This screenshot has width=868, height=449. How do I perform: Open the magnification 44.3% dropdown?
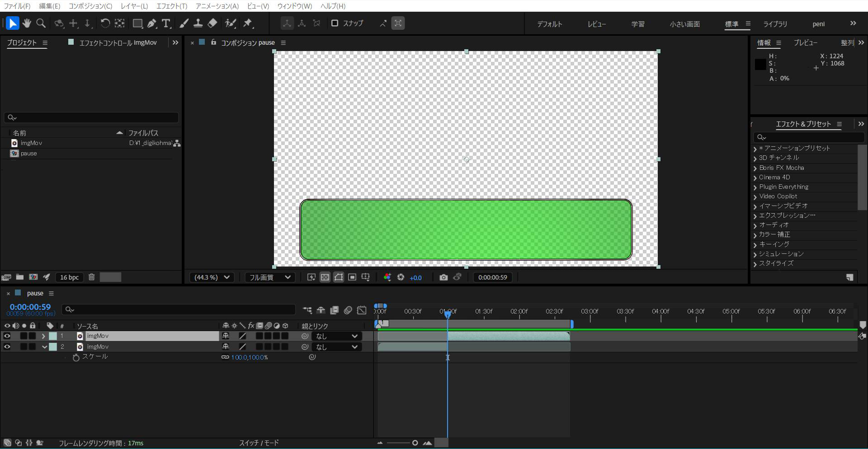click(x=212, y=277)
